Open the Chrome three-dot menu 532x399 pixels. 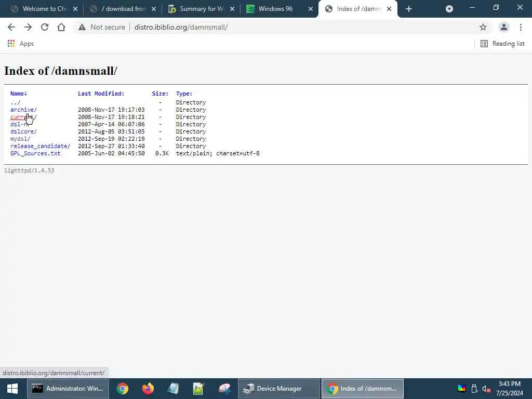coord(521,27)
